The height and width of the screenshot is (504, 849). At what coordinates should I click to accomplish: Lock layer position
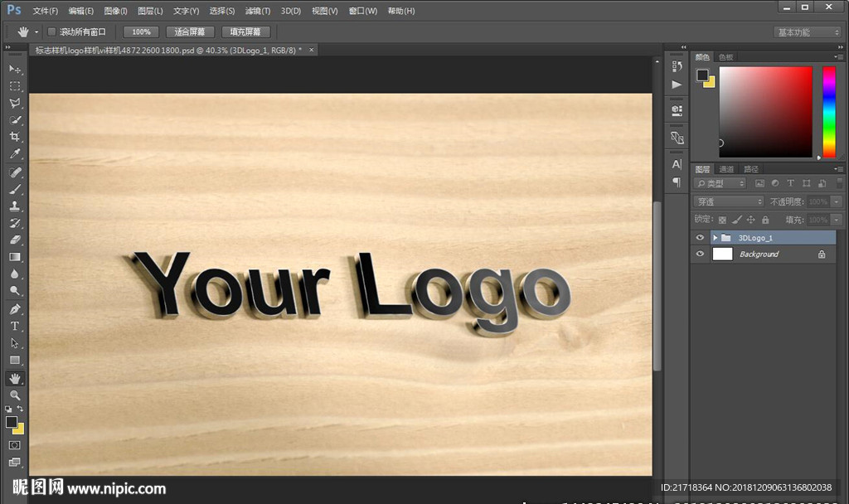coord(750,220)
